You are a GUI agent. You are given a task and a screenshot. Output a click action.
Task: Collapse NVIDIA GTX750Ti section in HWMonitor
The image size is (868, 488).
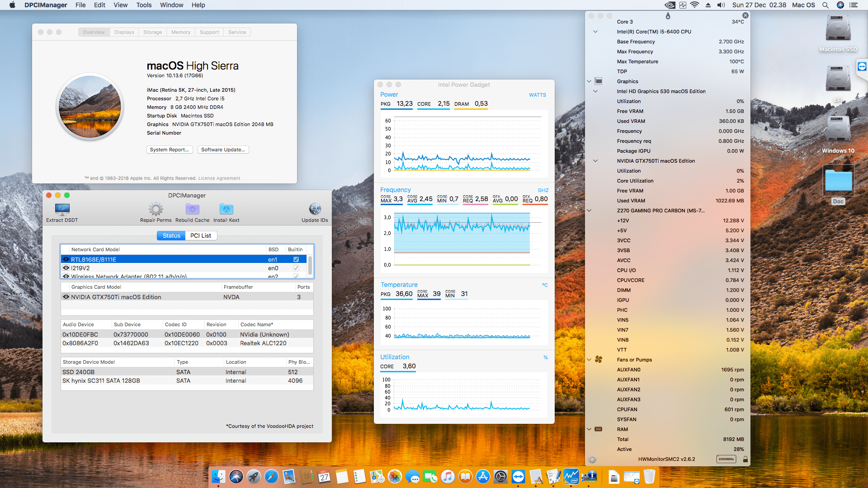tap(595, 161)
